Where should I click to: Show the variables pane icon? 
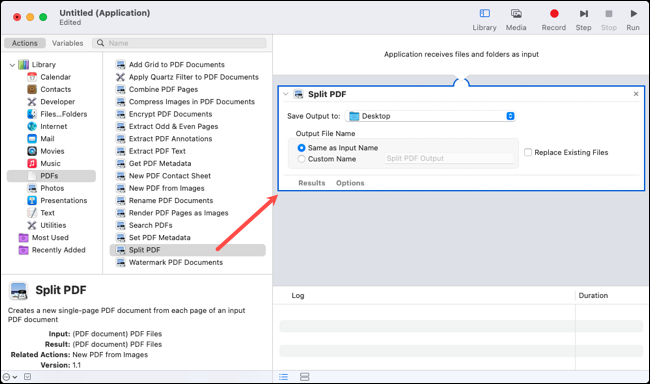[305, 377]
